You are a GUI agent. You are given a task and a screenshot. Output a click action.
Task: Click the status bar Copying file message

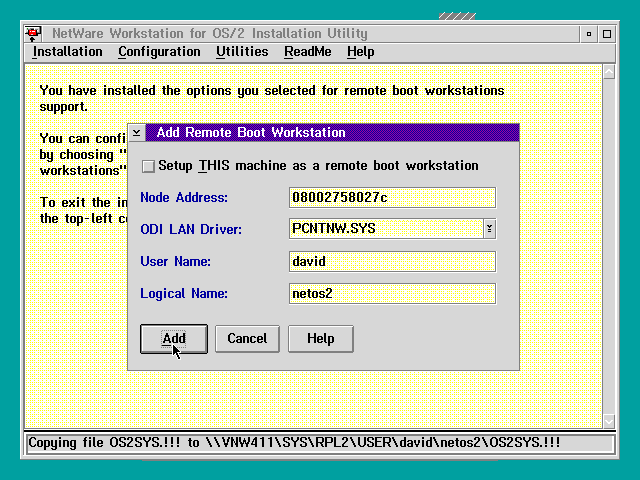click(294, 443)
